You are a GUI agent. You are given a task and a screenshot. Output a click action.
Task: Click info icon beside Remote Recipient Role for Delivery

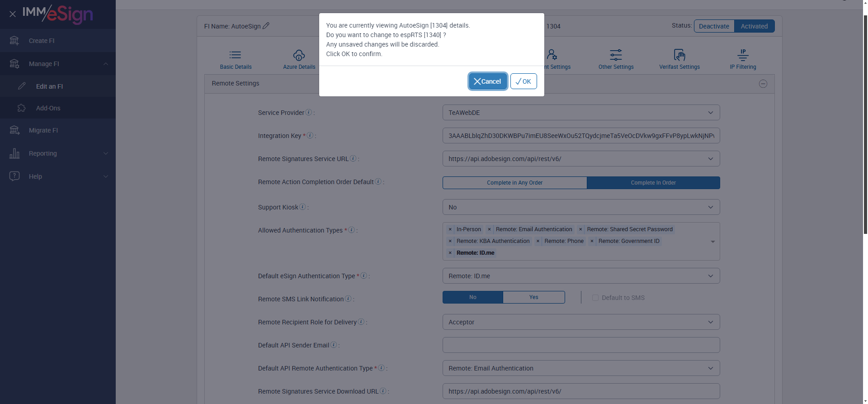pyautogui.click(x=361, y=322)
